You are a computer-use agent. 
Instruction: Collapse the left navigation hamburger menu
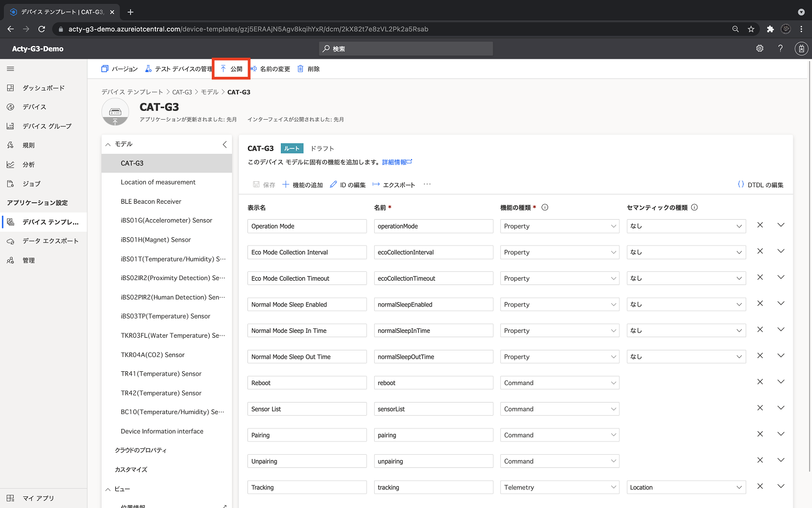point(10,69)
